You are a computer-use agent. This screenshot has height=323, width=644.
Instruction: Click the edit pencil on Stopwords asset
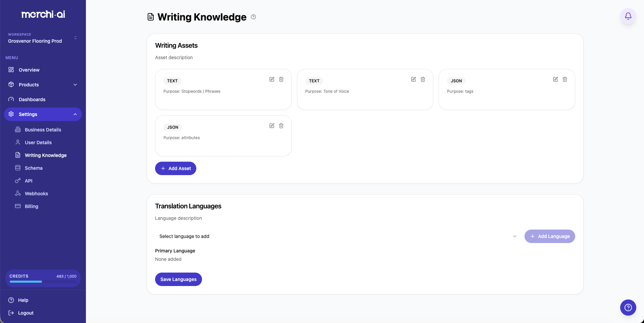point(271,79)
